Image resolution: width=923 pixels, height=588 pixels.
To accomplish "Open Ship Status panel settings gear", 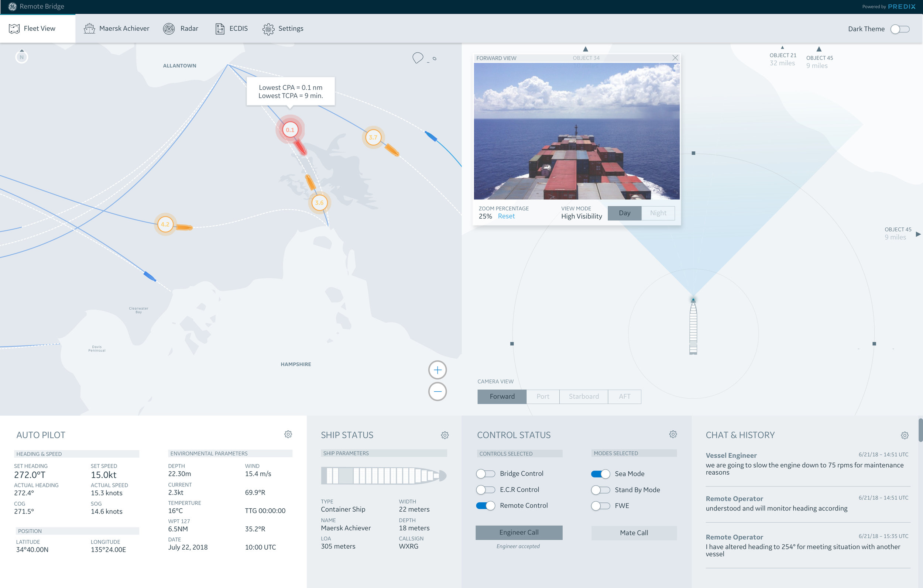I will (x=445, y=435).
